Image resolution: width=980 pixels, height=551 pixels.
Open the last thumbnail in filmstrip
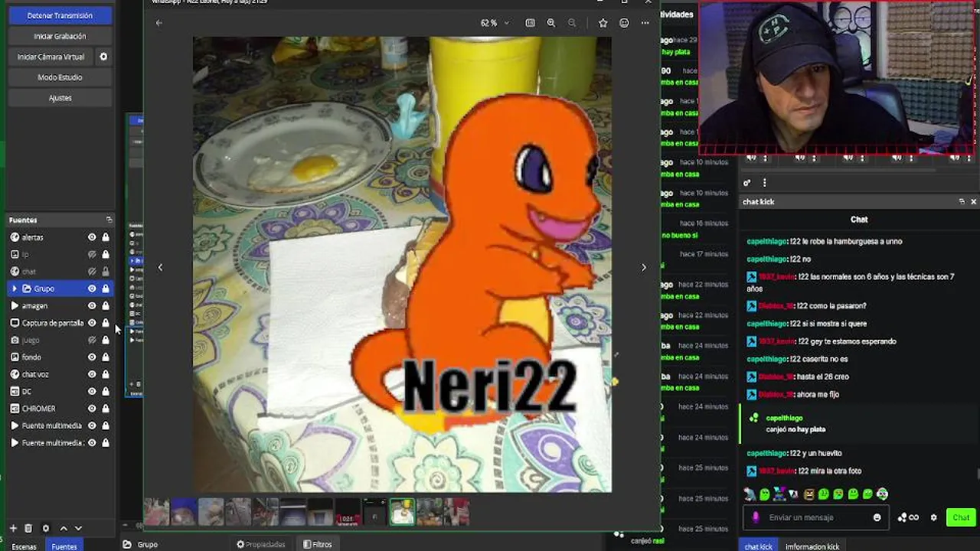[x=457, y=512]
